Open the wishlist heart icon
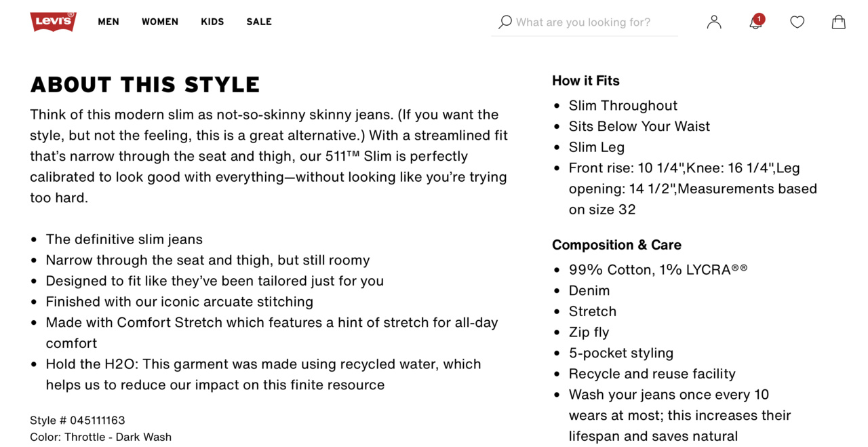The width and height of the screenshot is (868, 447). pos(797,22)
